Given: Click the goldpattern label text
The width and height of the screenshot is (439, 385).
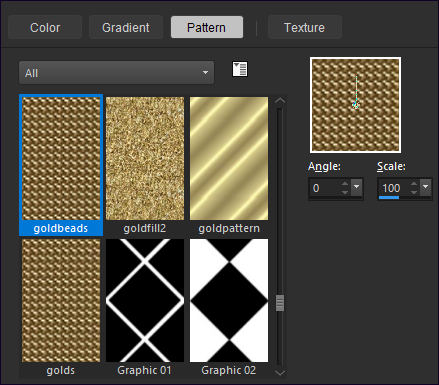Looking at the screenshot, I should [229, 228].
